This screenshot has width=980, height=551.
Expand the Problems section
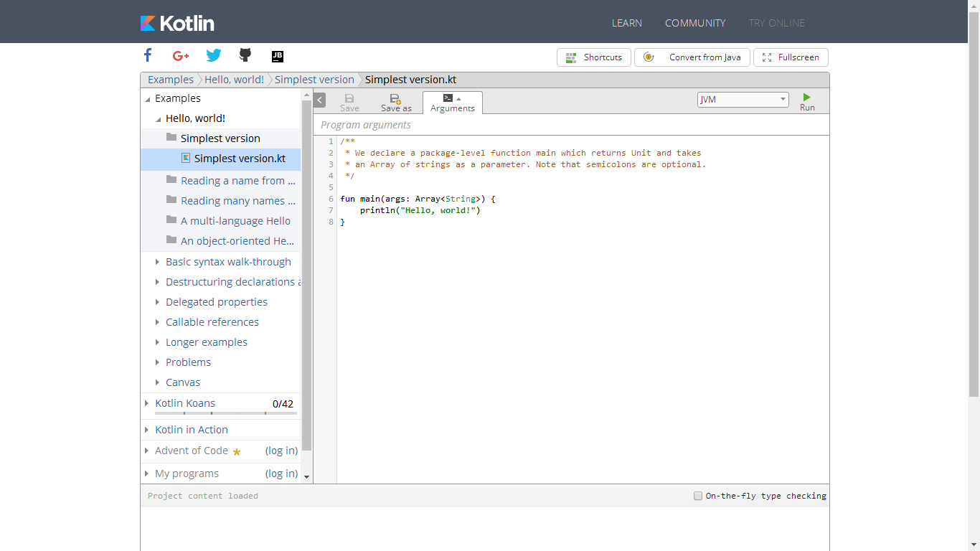[157, 362]
